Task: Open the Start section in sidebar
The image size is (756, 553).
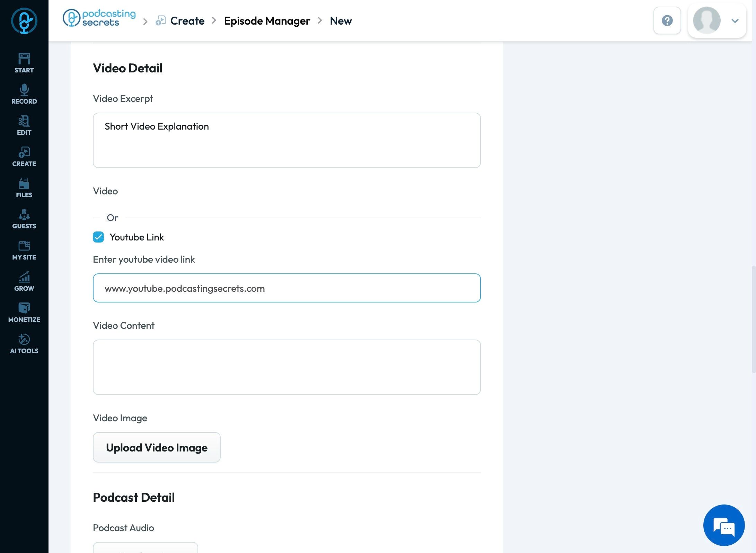Action: click(24, 63)
